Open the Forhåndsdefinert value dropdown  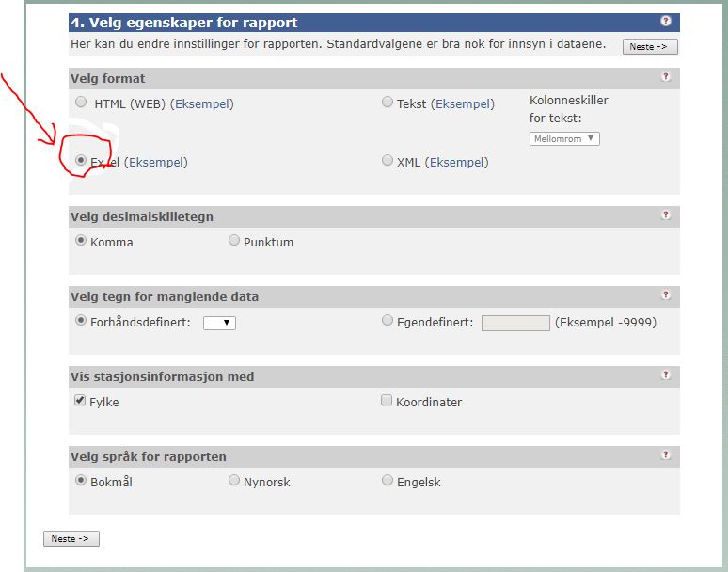pos(219,323)
